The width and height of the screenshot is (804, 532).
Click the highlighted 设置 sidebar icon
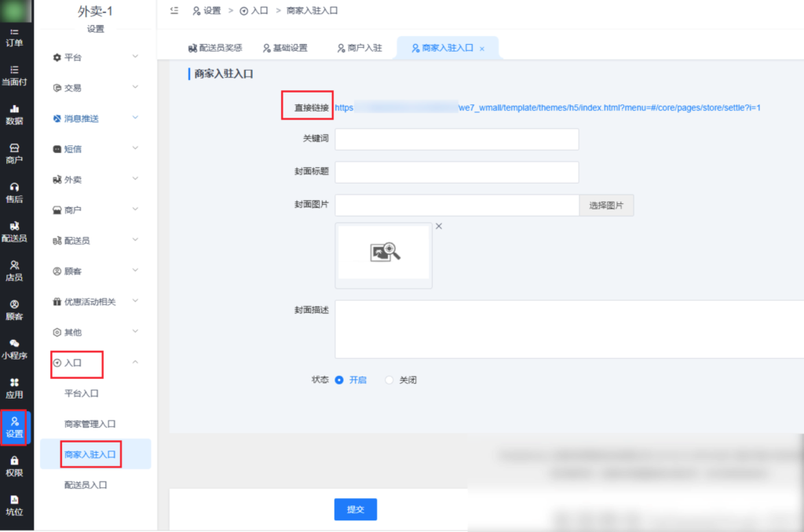14,428
